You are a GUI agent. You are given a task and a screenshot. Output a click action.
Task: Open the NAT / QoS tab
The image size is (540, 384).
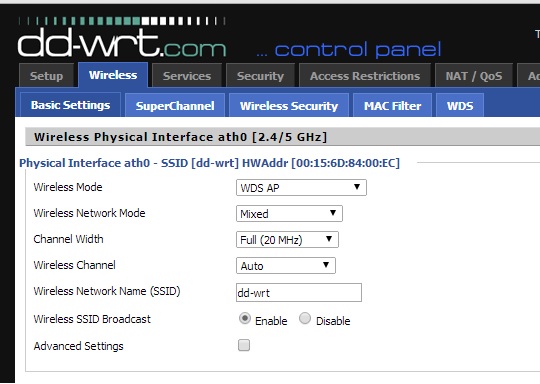point(474,75)
